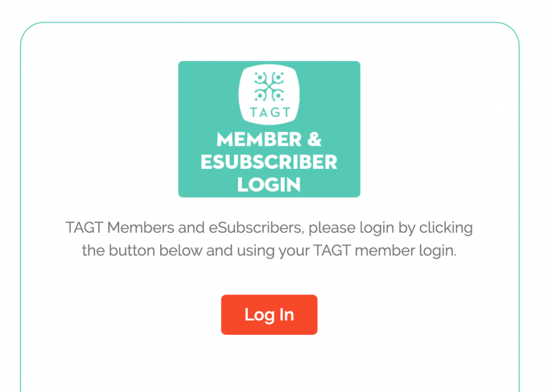
Task: Click the word 'In' on orange button
Action: click(x=287, y=314)
